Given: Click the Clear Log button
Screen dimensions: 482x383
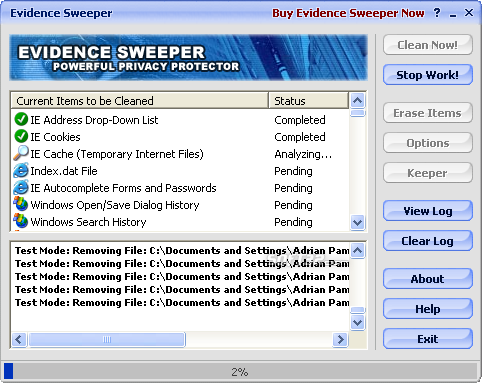Looking at the screenshot, I should click(428, 241).
